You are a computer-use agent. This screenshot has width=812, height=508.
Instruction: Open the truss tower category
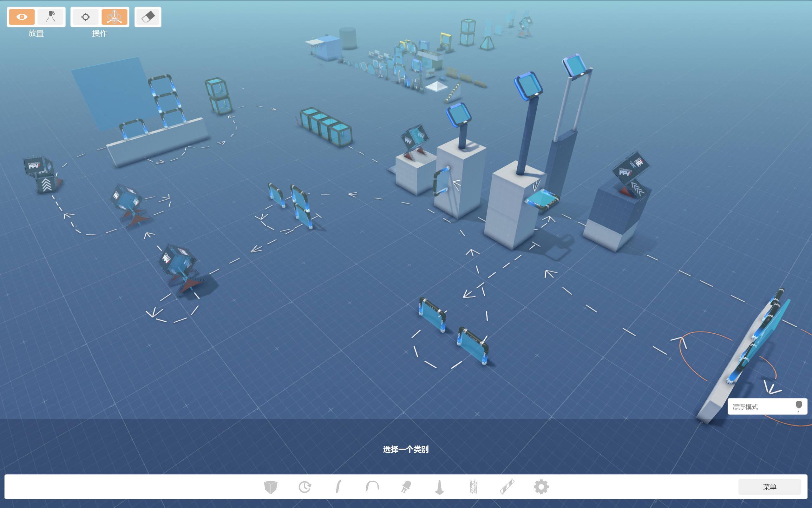(x=474, y=487)
